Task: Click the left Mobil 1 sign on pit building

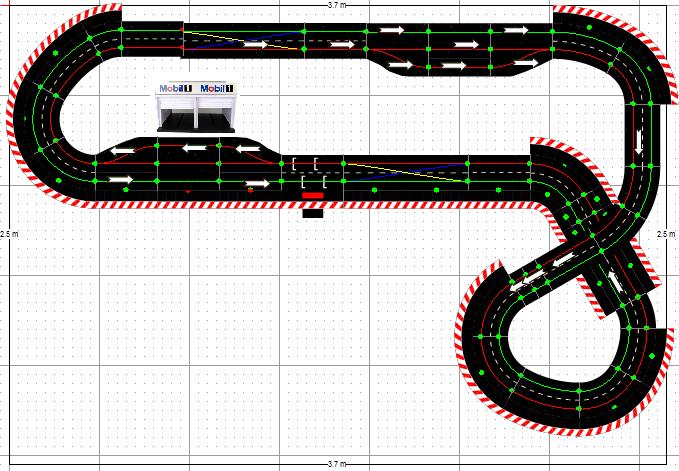Action: coord(173,89)
